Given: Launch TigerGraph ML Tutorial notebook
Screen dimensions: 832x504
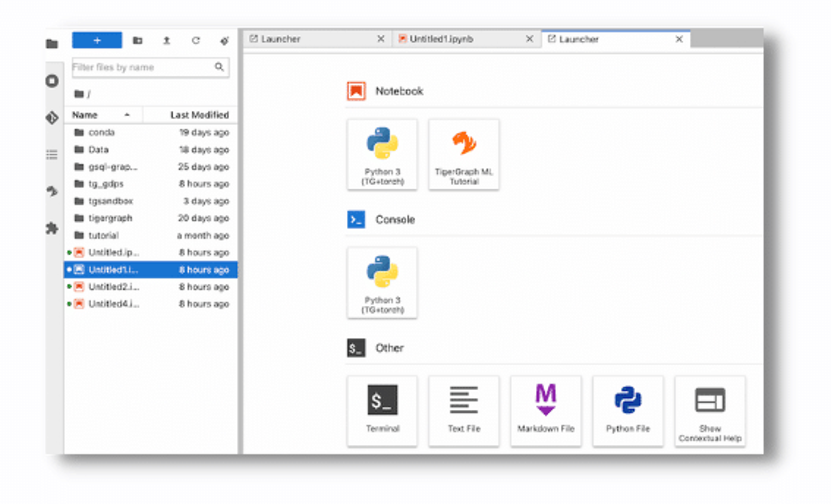Looking at the screenshot, I should [x=464, y=154].
